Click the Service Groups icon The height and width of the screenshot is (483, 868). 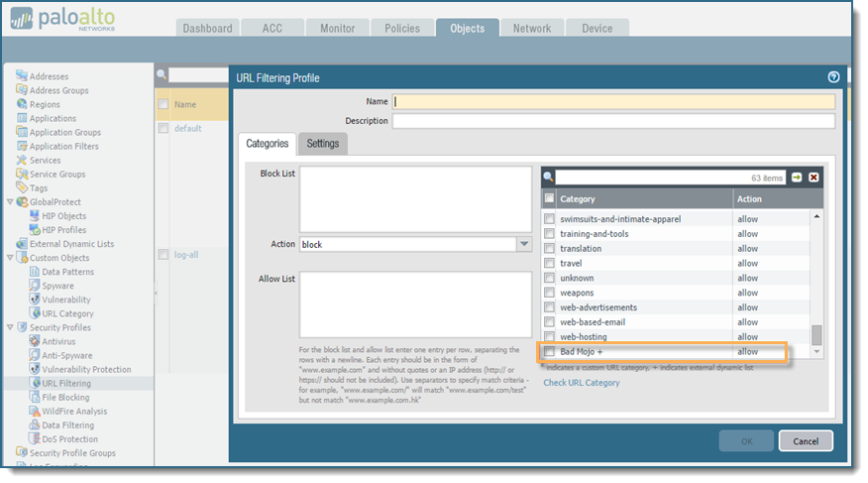pyautogui.click(x=22, y=174)
